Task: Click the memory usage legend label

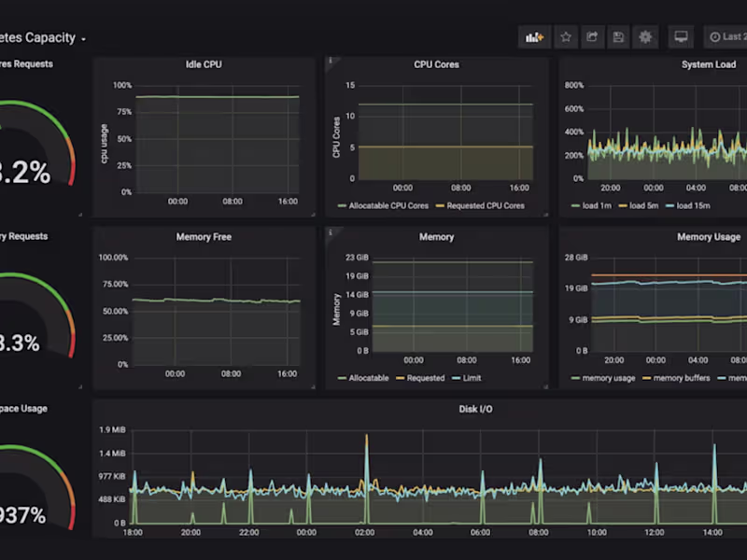Action: pyautogui.click(x=608, y=378)
